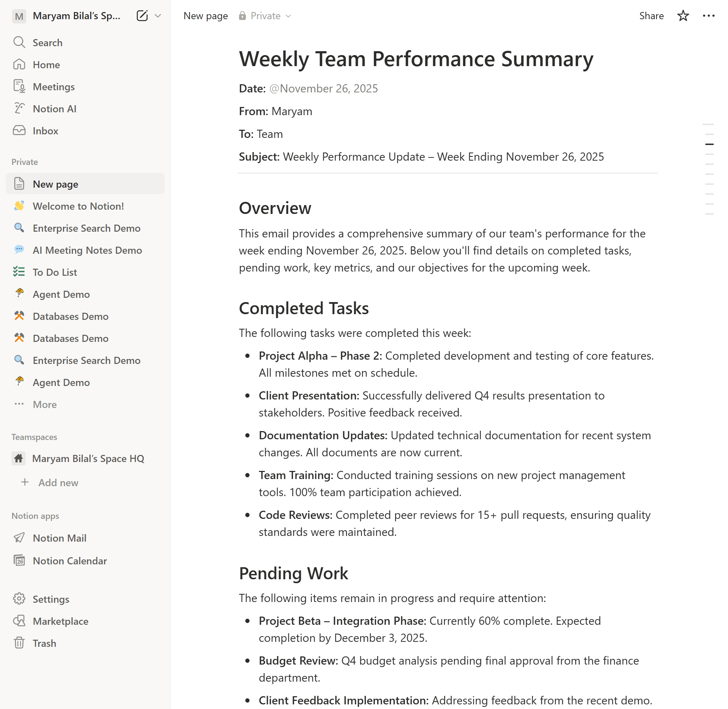
Task: Open Notion AI from the sidebar
Action: [54, 109]
